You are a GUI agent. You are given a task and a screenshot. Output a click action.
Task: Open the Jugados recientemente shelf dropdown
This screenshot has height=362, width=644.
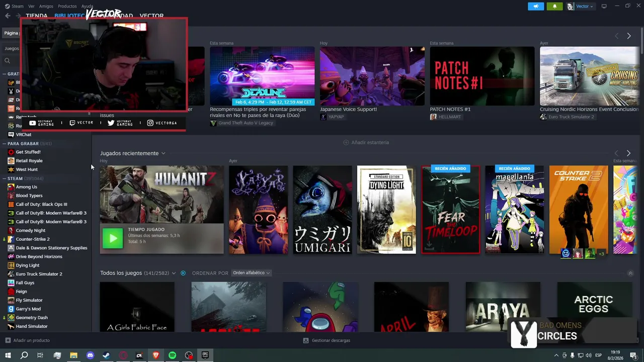[163, 153]
